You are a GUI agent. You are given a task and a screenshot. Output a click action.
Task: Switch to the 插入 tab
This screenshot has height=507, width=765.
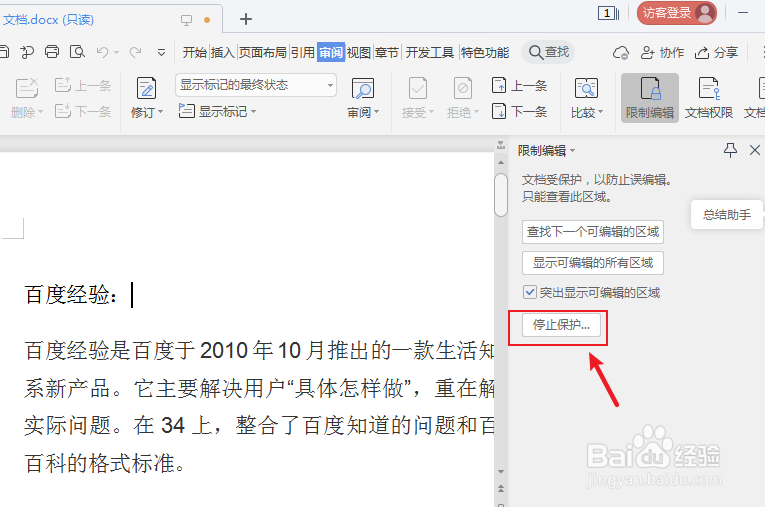click(222, 52)
